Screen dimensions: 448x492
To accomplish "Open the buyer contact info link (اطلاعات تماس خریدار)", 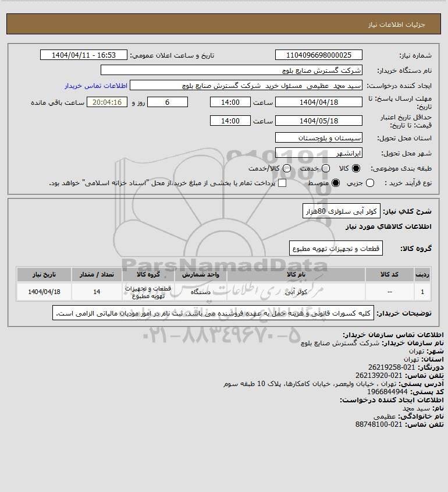I will tap(96, 86).
